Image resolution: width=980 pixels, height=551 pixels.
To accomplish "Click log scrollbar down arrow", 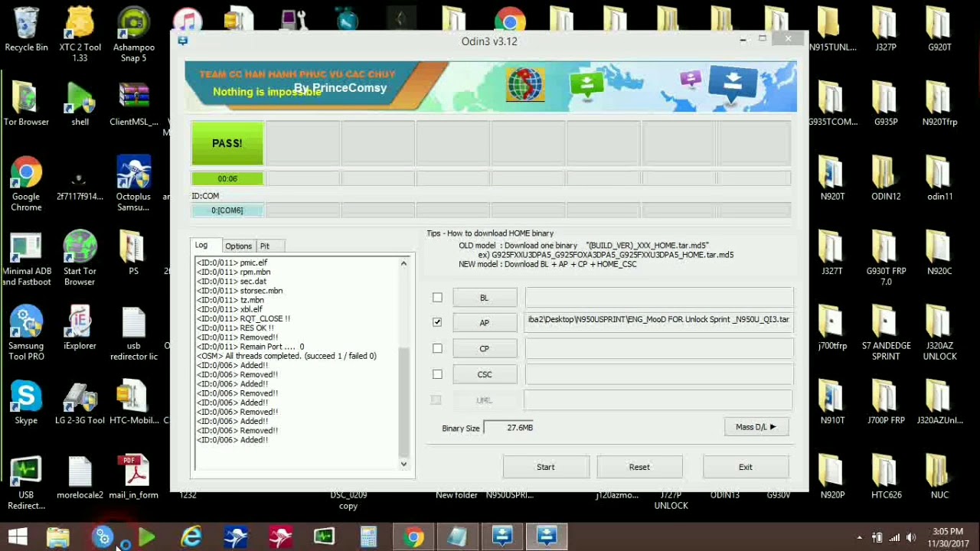I will (x=404, y=464).
